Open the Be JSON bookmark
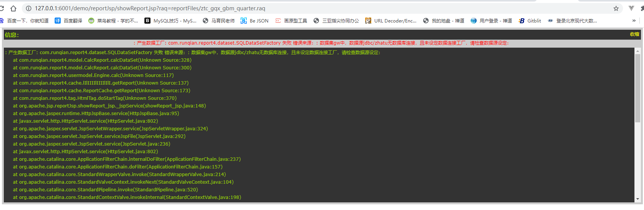644x210 pixels. point(254,21)
